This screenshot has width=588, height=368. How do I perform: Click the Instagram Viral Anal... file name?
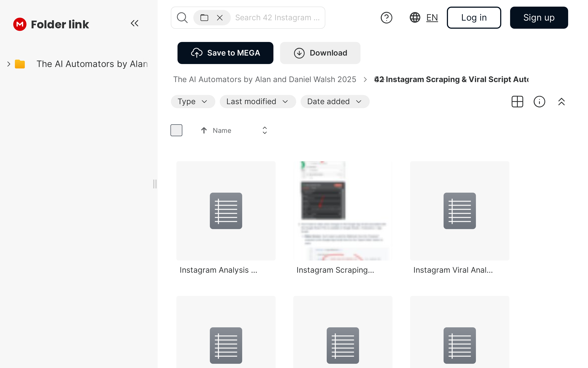(x=453, y=270)
